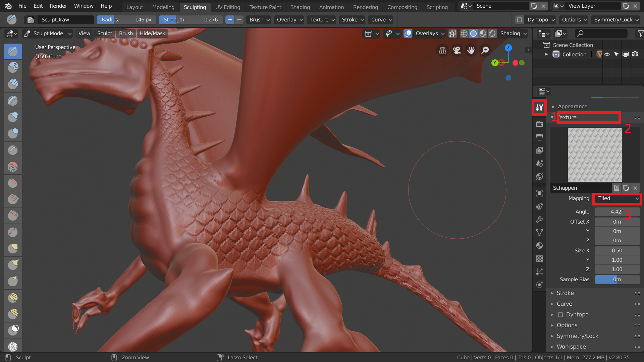Switch to solid viewport shading

pyautogui.click(x=473, y=34)
